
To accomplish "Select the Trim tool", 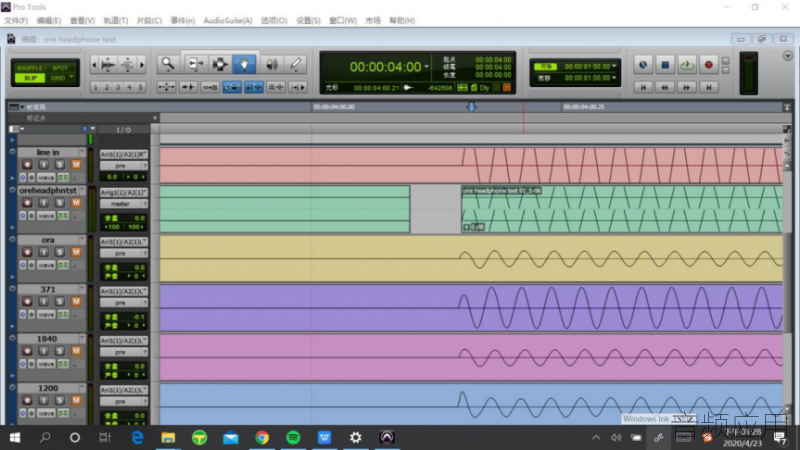I will click(195, 64).
